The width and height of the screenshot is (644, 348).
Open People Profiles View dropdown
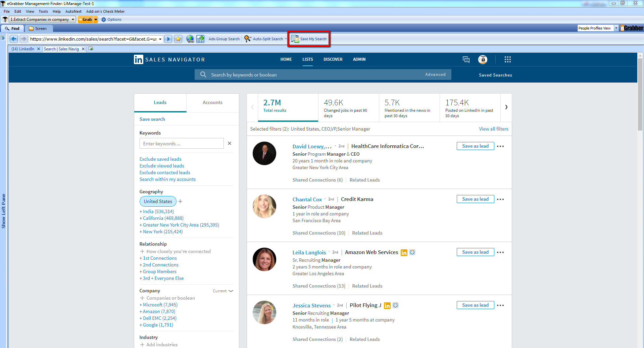pyautogui.click(x=616, y=28)
